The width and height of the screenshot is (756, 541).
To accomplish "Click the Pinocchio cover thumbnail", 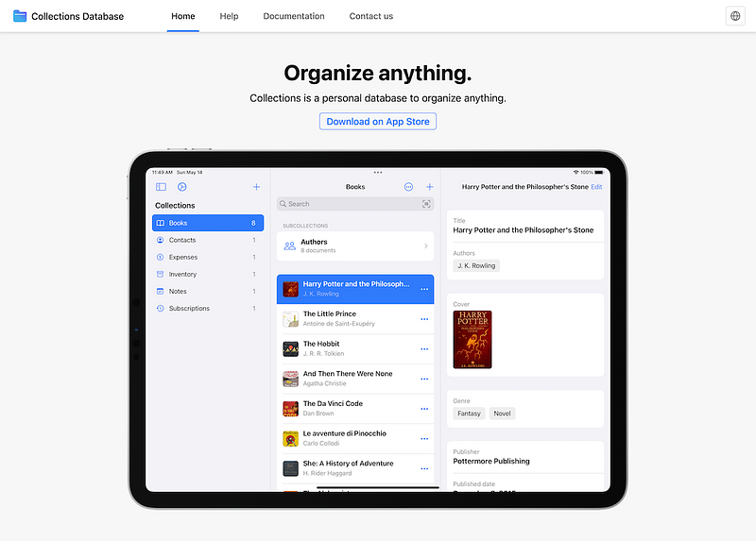I will click(290, 438).
